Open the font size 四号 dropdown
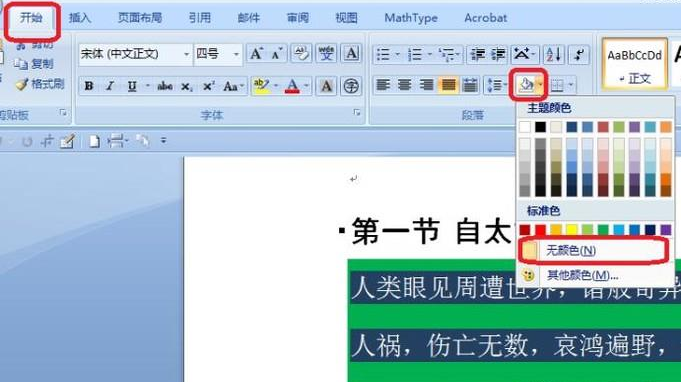This screenshot has height=382, width=681. click(236, 54)
